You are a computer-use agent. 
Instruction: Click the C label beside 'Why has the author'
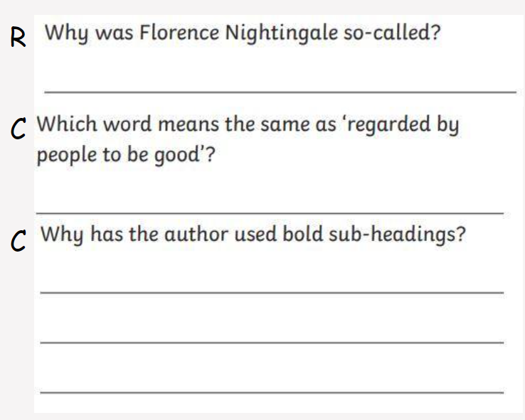coord(18,240)
